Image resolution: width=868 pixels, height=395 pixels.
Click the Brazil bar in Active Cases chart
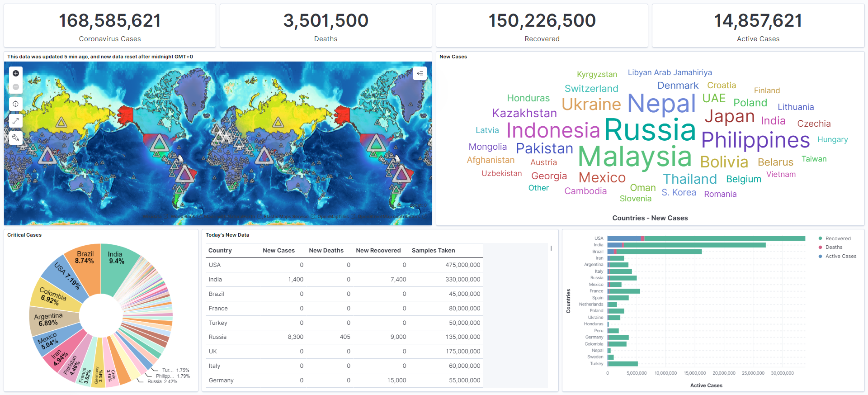point(655,252)
